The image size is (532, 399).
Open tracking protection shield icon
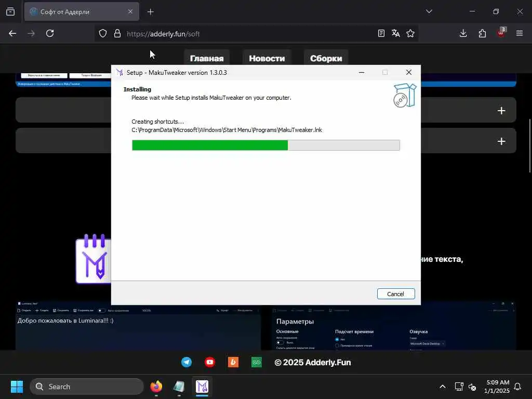click(103, 33)
